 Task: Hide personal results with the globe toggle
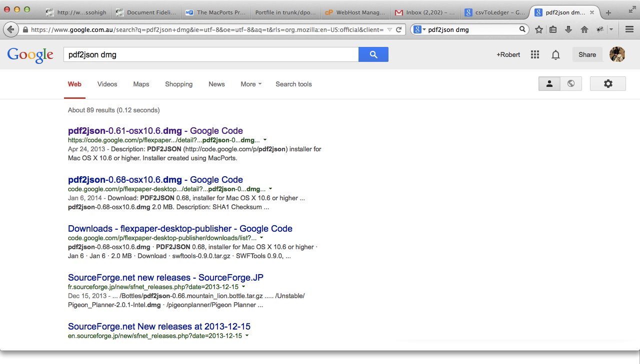click(x=571, y=84)
